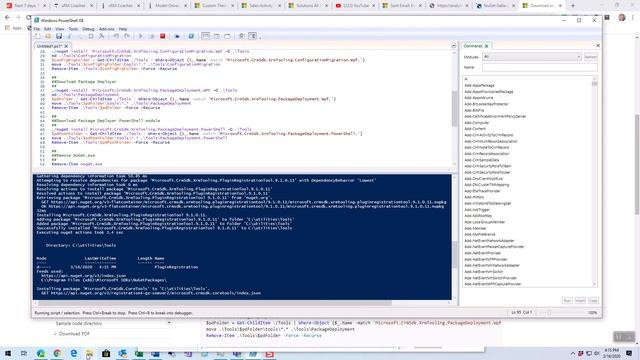Click Download PDF link in browser page
640x360 pixels.
(74, 334)
